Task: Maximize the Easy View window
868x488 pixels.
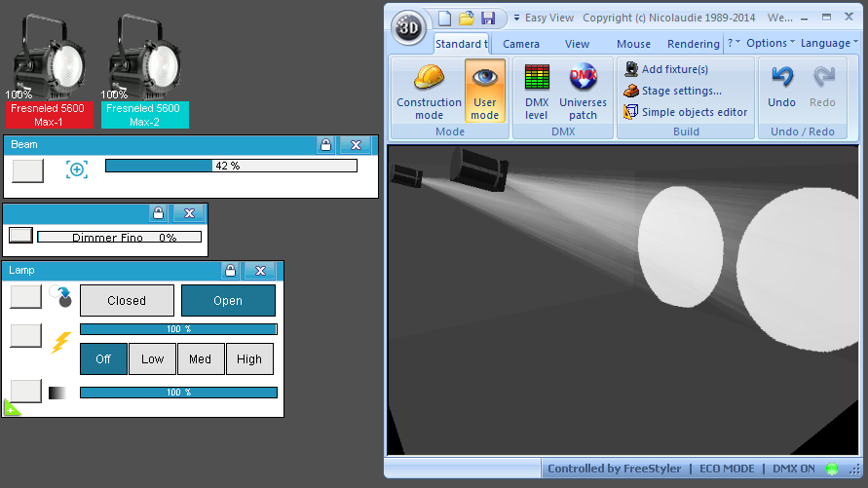Action: (x=826, y=18)
